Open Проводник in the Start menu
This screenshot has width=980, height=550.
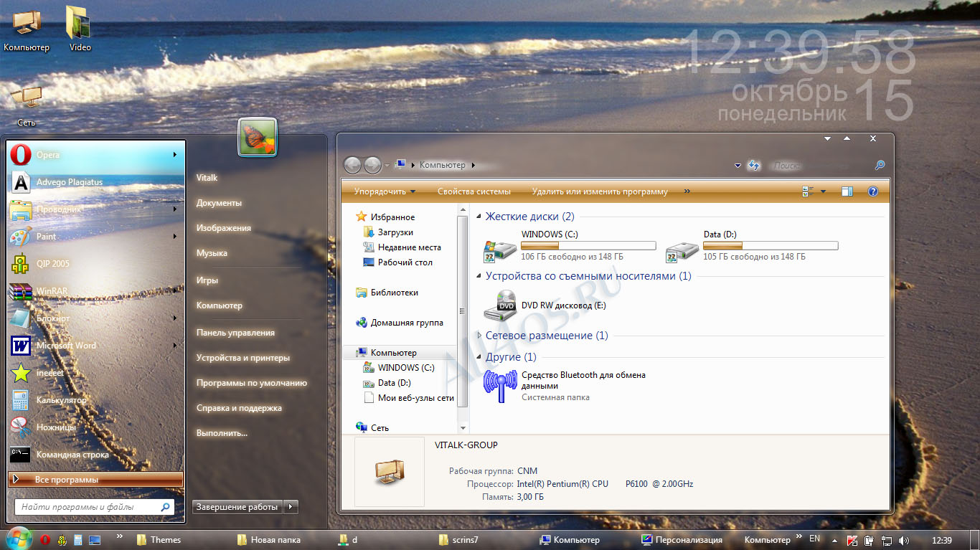tap(95, 209)
